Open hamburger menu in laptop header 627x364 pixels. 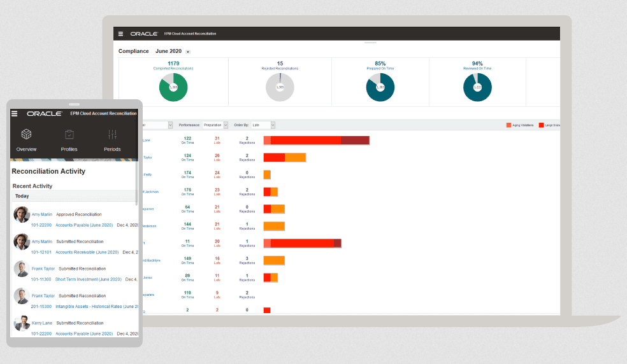coord(120,34)
